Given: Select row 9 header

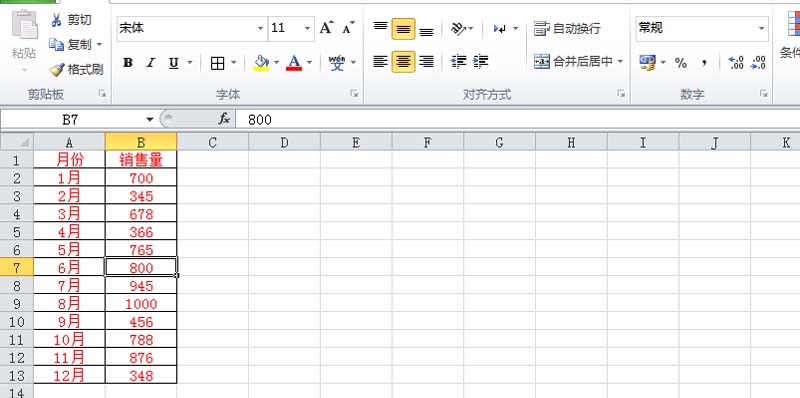Looking at the screenshot, I should 17,304.
